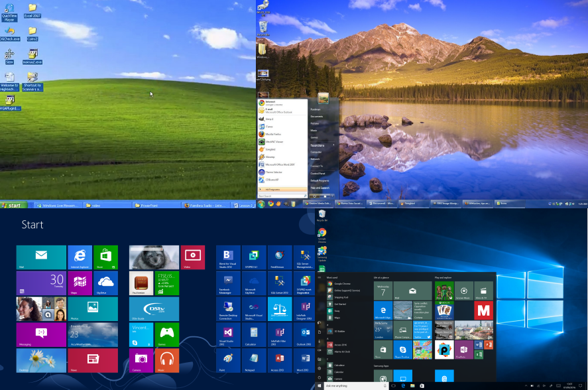Launch Chrome from Vista quick launch

[x=270, y=204]
